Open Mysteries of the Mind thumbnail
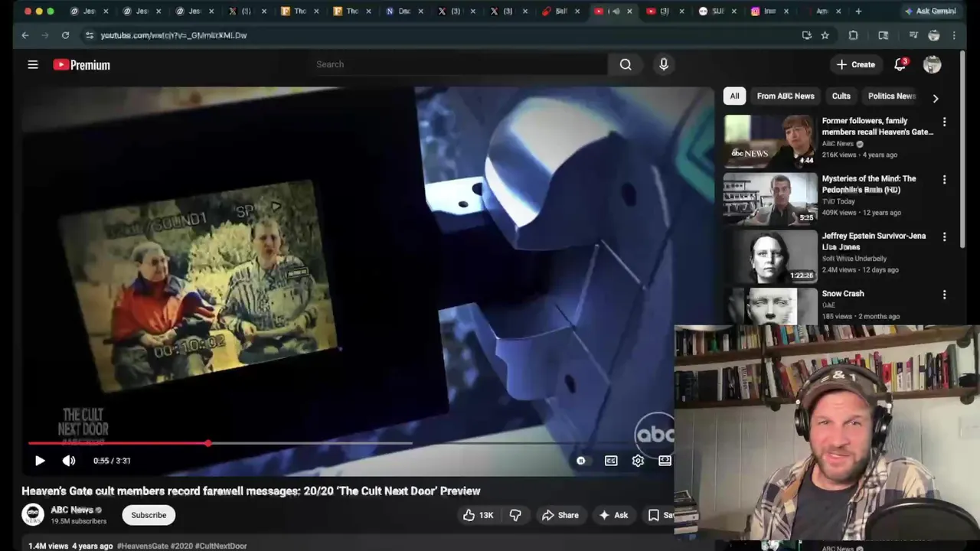The width and height of the screenshot is (980, 551). (770, 198)
